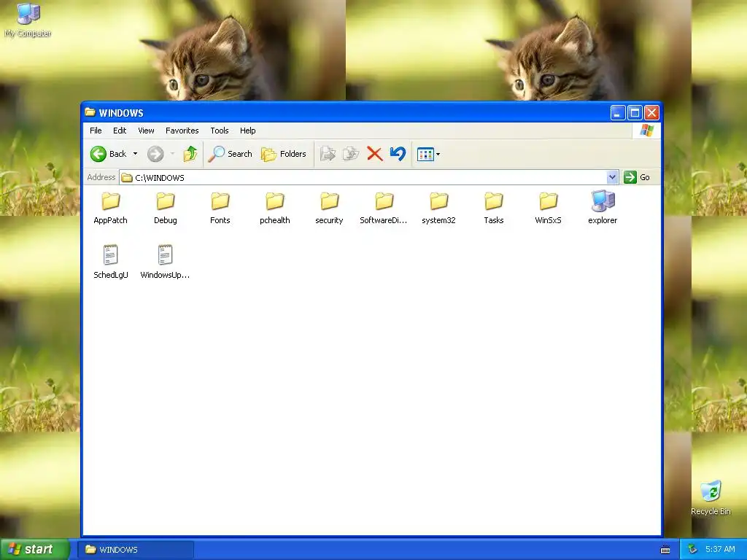Select the Fonts folder
The image size is (747, 560).
[220, 208]
